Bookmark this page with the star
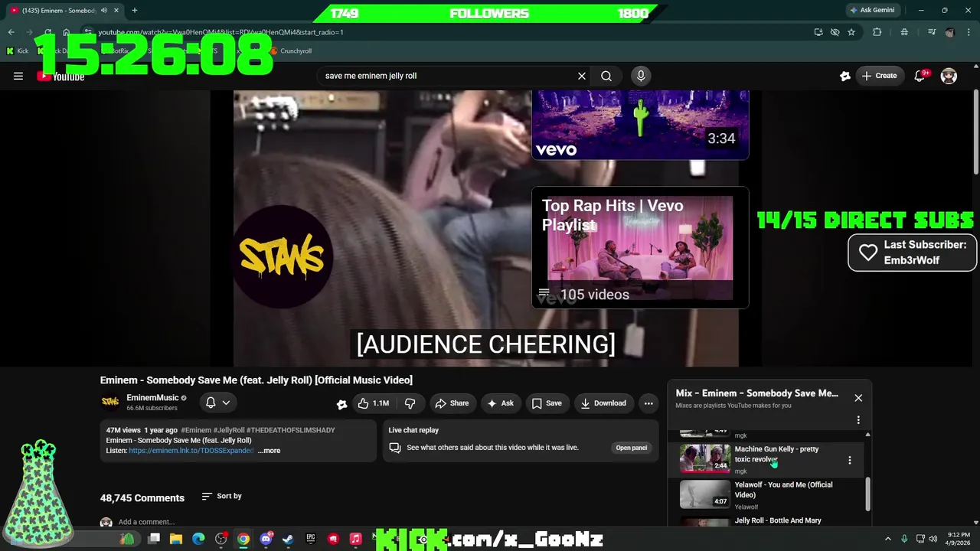Image resolution: width=980 pixels, height=551 pixels. pyautogui.click(x=851, y=32)
